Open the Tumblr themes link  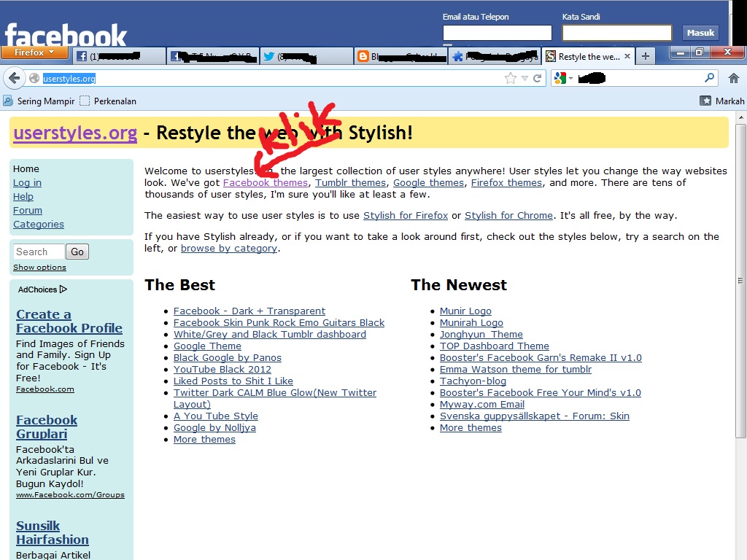pyautogui.click(x=351, y=182)
